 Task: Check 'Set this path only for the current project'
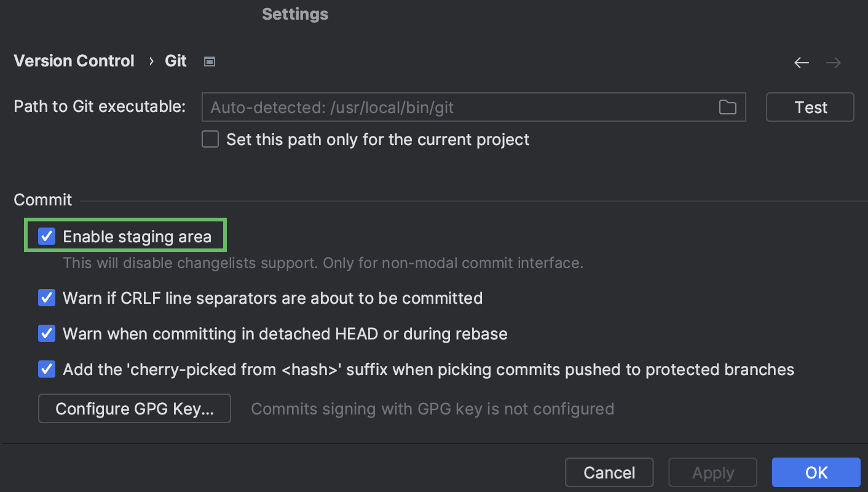pyautogui.click(x=210, y=139)
